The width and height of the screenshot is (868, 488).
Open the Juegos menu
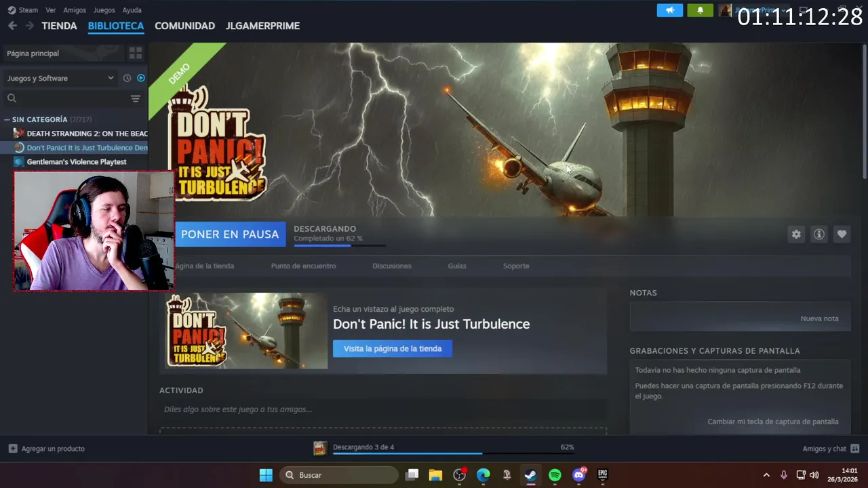click(104, 10)
